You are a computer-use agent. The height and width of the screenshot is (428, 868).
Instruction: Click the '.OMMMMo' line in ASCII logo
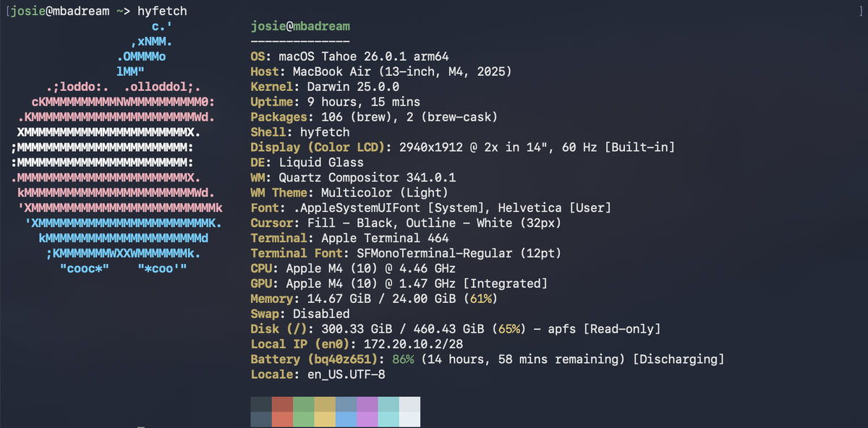point(141,56)
